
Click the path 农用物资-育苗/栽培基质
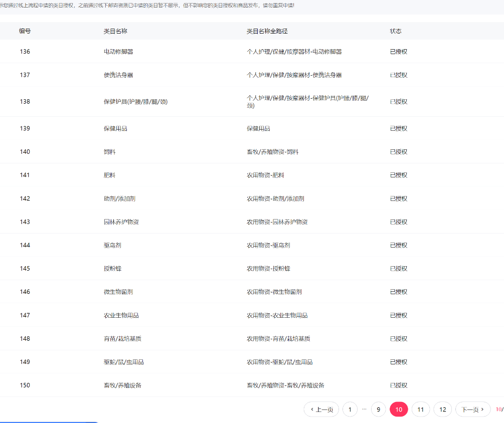[278, 339]
